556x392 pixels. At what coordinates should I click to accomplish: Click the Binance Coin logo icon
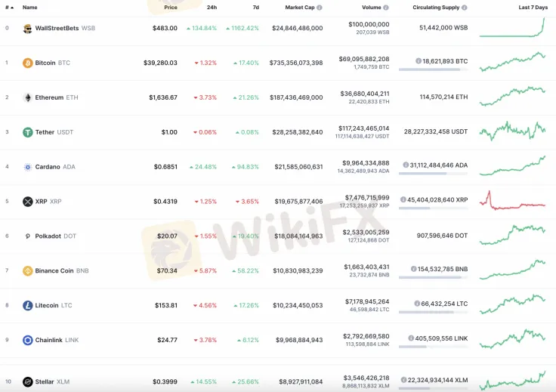(x=28, y=270)
